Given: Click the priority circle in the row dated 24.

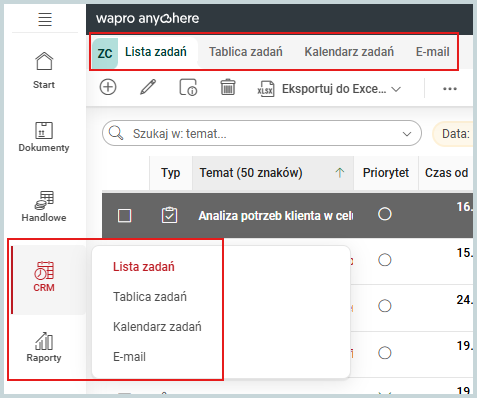Looking at the screenshot, I should click(x=385, y=306).
